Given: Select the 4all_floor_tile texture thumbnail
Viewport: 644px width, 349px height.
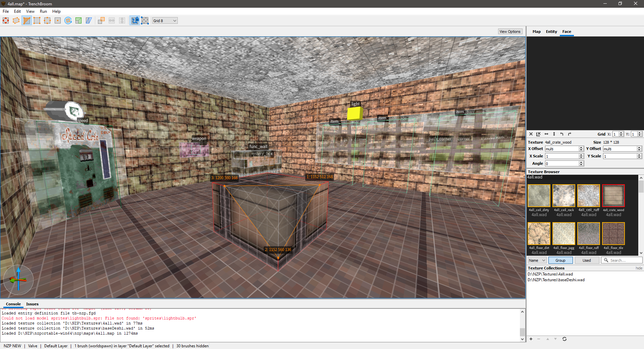Looking at the screenshot, I should coord(613,234).
